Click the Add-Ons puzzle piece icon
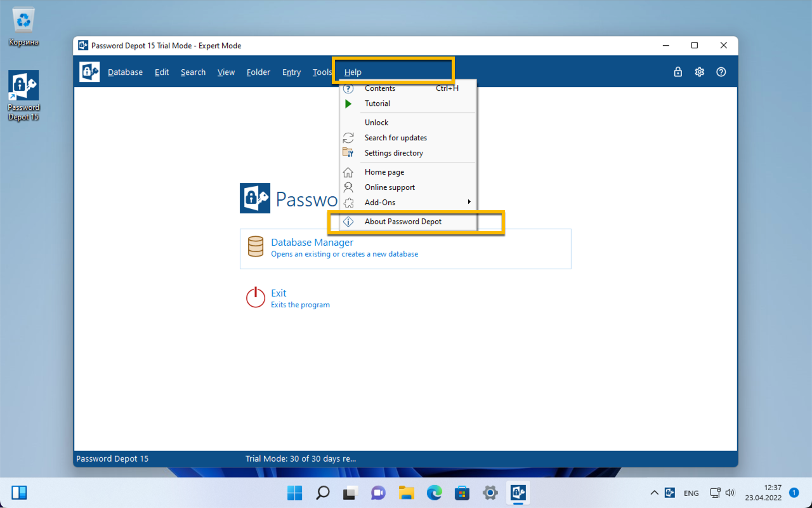This screenshot has width=812, height=508. pyautogui.click(x=348, y=203)
